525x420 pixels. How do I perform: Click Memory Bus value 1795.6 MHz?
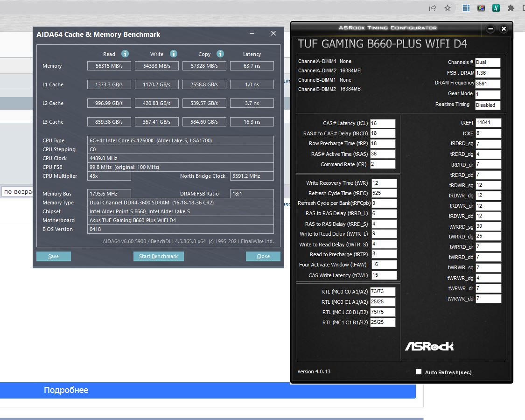(x=109, y=194)
